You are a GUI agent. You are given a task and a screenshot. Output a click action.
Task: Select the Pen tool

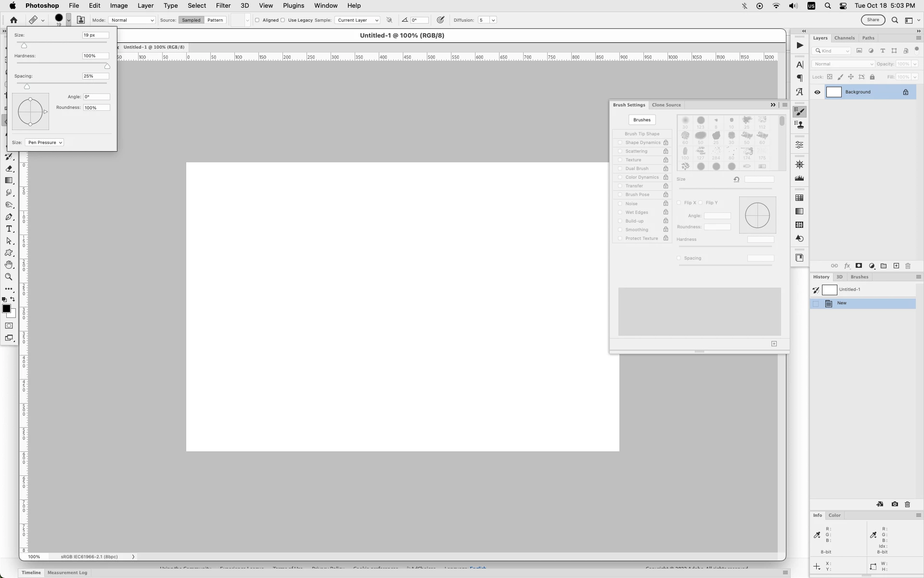coord(9,217)
